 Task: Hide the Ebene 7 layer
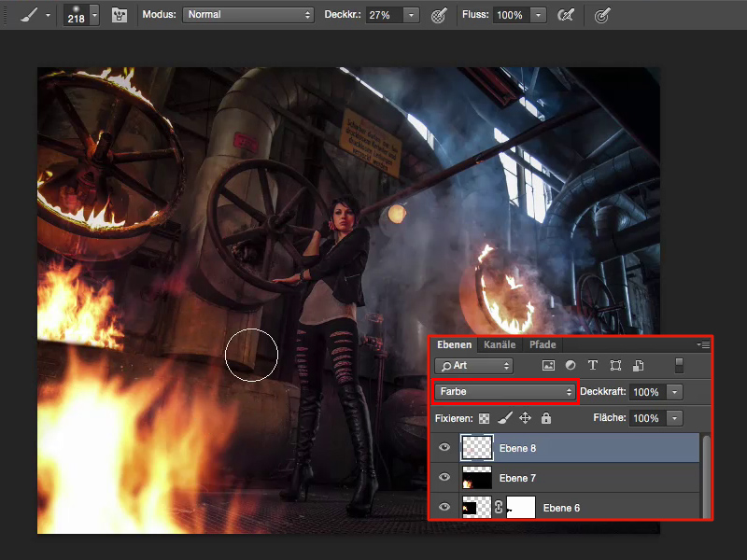(444, 479)
